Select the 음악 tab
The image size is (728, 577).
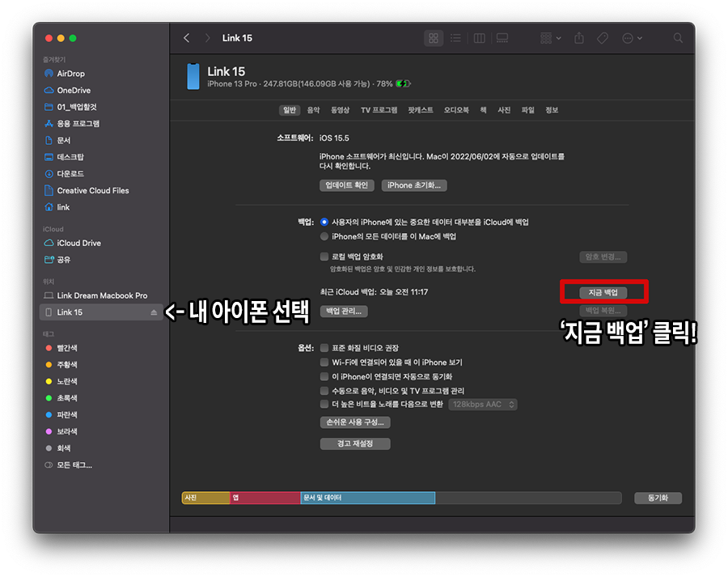(x=313, y=110)
